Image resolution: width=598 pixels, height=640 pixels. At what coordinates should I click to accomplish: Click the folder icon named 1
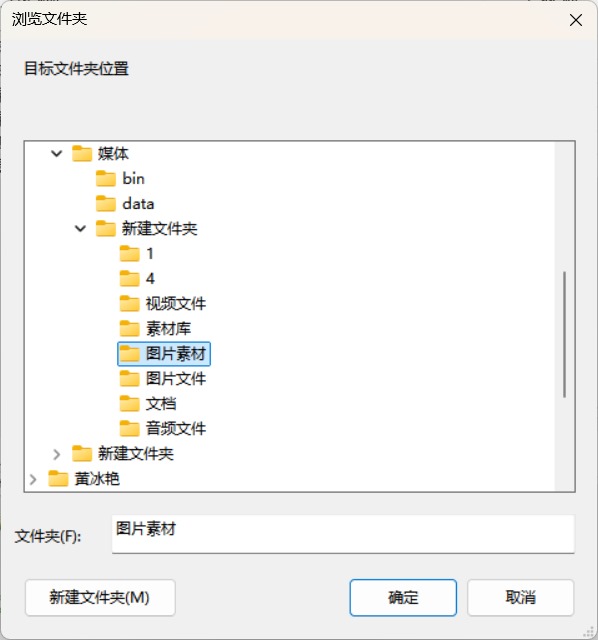129,253
